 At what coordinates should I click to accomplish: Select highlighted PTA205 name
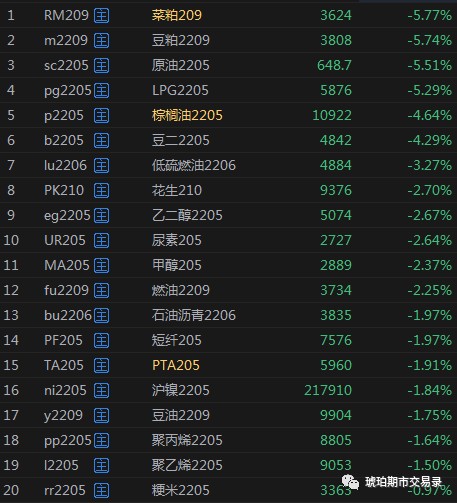pos(176,365)
